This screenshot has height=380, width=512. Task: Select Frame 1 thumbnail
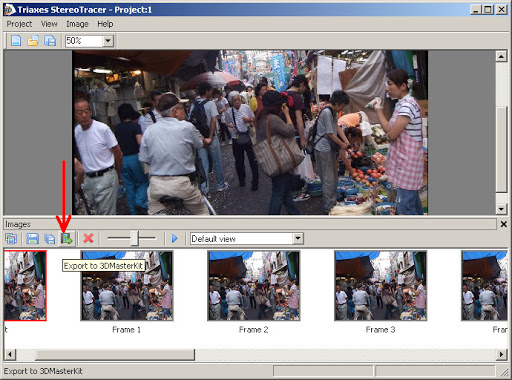pos(127,286)
